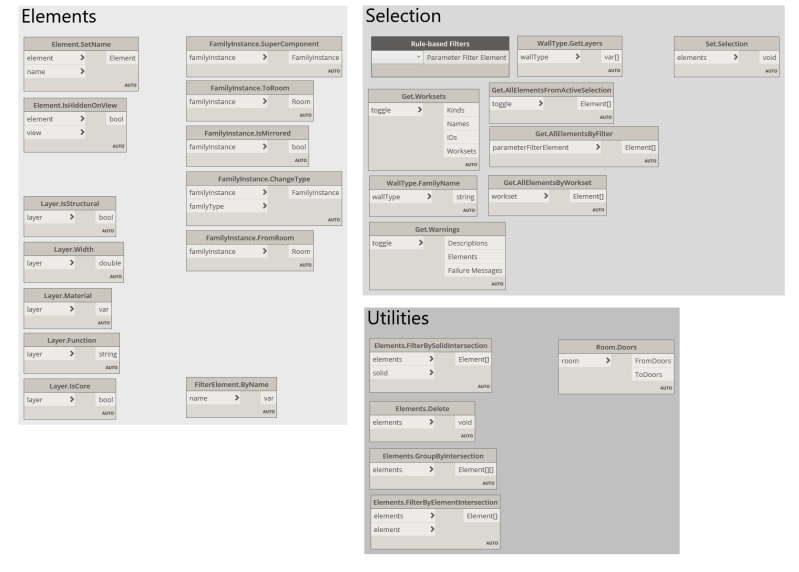The image size is (799, 572).
Task: Click the elements input of Set.Selection
Action: (707, 58)
